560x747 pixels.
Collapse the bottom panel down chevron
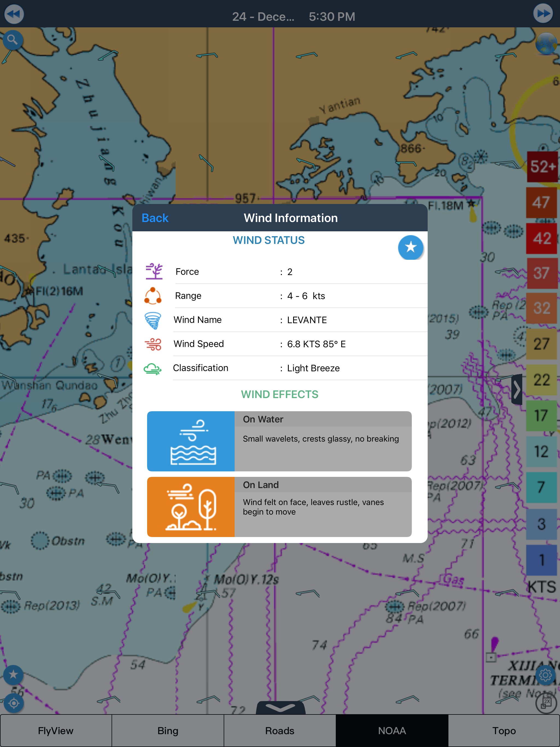click(280, 708)
